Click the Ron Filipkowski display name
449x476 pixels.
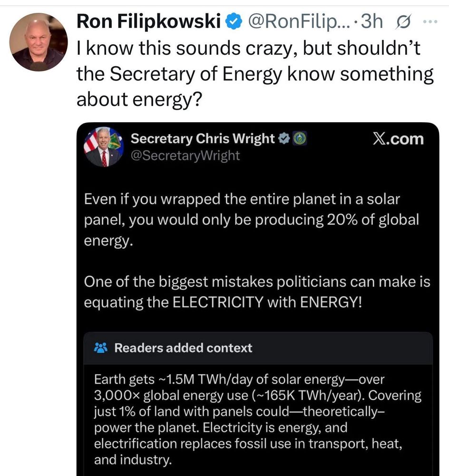click(x=148, y=22)
